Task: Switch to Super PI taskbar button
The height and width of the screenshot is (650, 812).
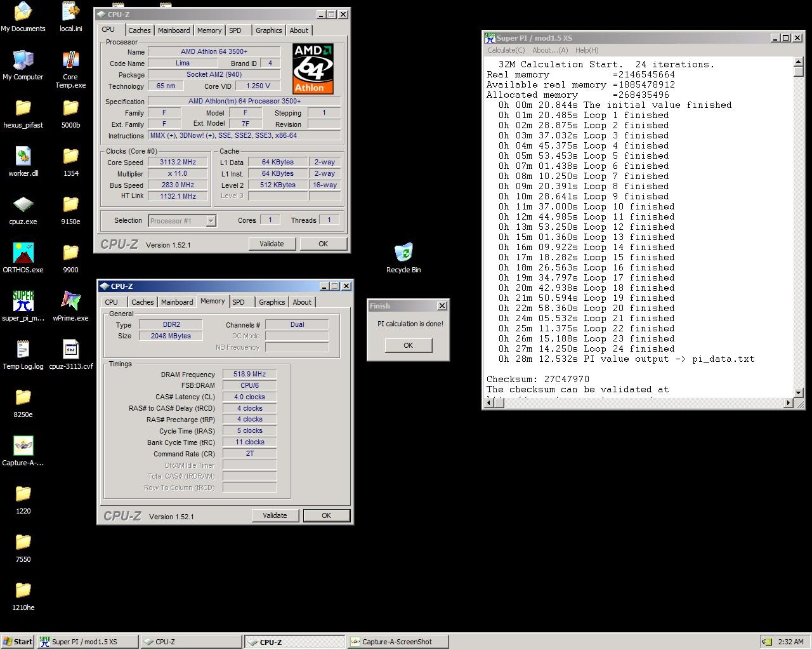Action: tap(87, 642)
